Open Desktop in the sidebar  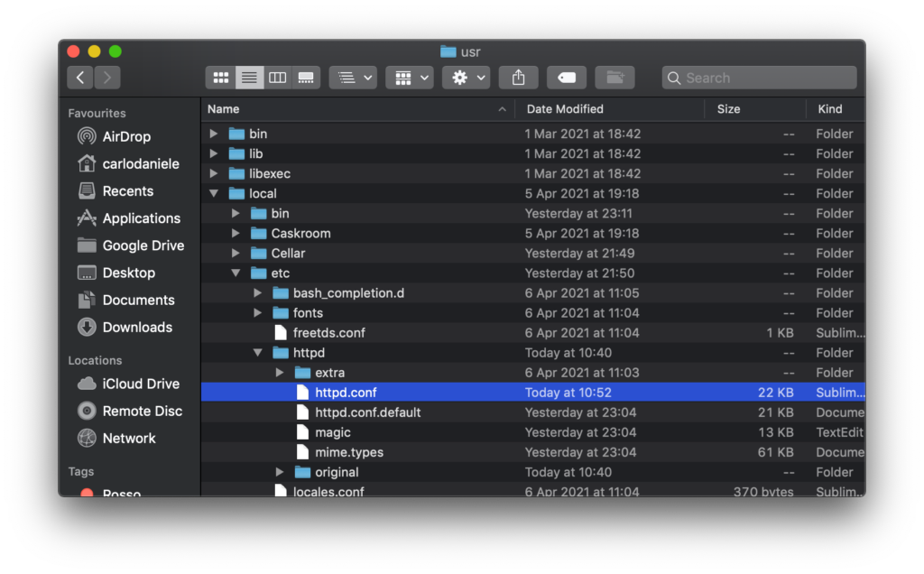(116, 273)
